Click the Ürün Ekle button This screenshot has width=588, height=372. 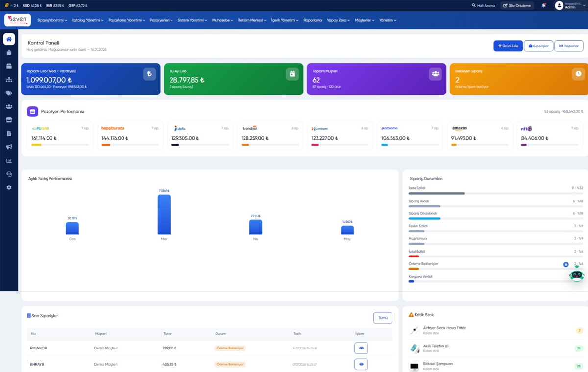click(x=508, y=46)
